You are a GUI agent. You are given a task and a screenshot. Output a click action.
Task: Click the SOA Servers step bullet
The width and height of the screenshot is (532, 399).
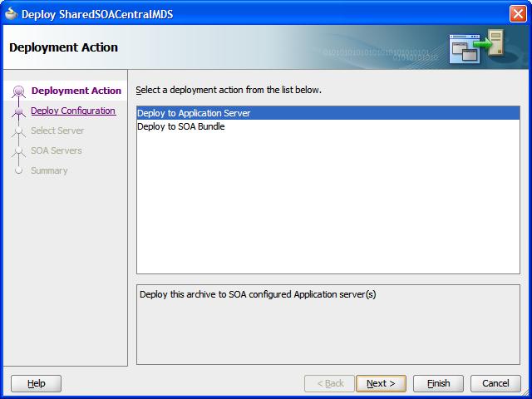coord(18,150)
